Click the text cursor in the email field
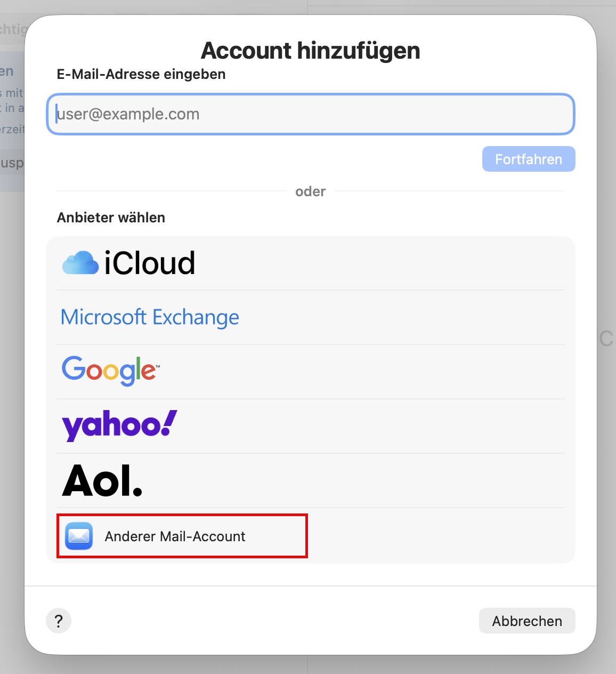Viewport: 616px width, 674px height. 56,114
